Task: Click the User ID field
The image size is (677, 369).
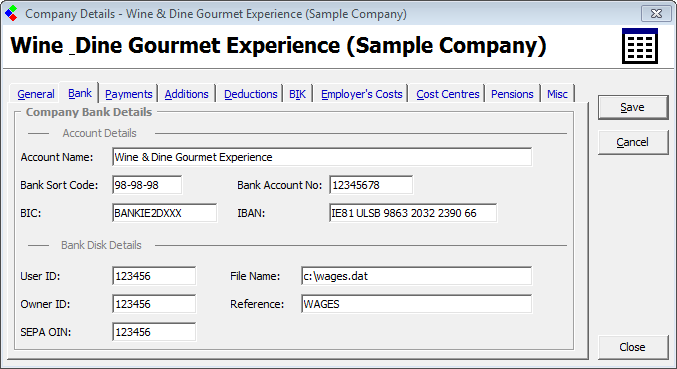Action: click(x=154, y=276)
